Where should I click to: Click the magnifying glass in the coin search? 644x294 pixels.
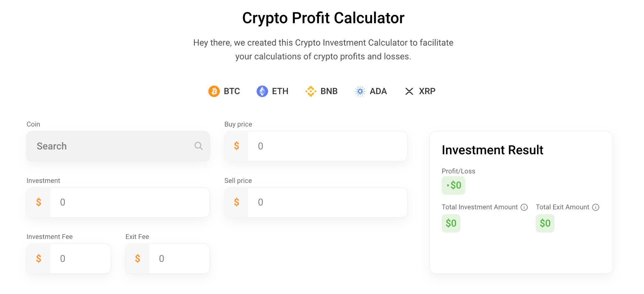coord(198,146)
